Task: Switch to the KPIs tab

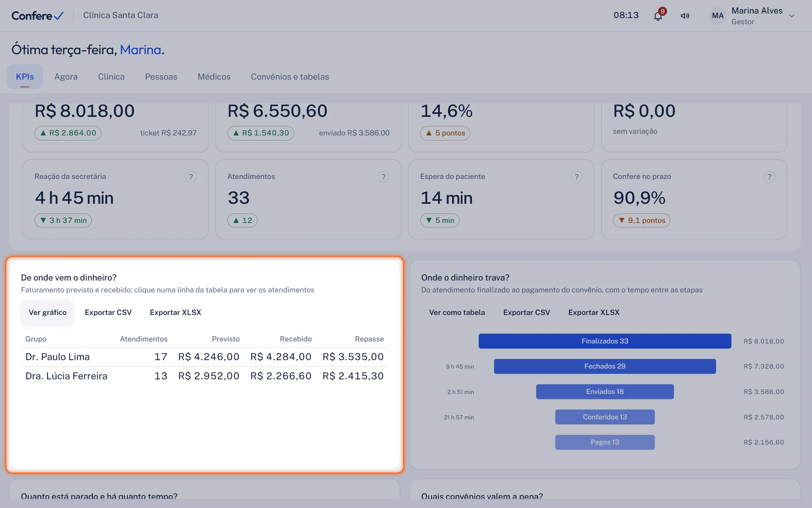Action: (x=25, y=77)
